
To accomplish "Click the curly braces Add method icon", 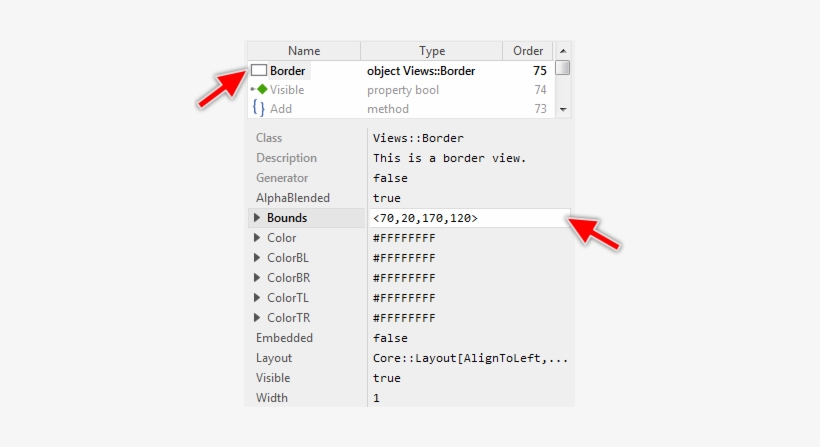I will coord(258,109).
